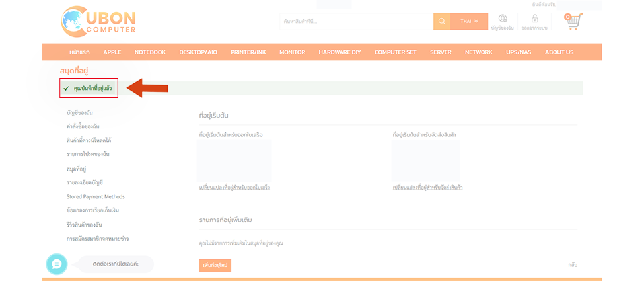Click the Ubon Computer logo
Image resolution: width=644 pixels, height=281 pixels.
[98, 22]
